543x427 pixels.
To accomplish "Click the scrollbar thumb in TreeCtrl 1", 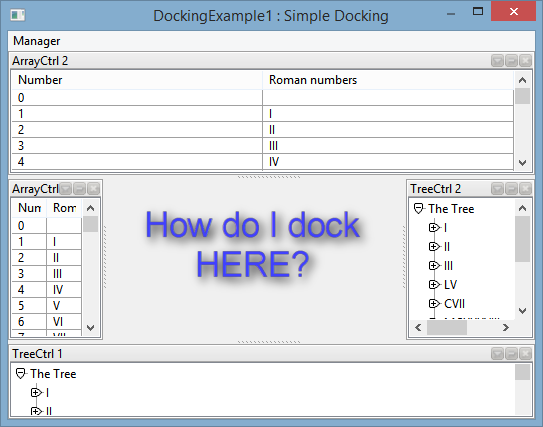I will 523,372.
